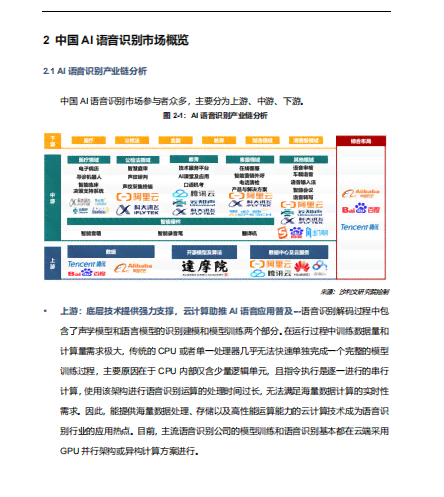444x497 pixels.
Task: Click the 阿里云 logo under 客服领域
Action: tap(250, 196)
